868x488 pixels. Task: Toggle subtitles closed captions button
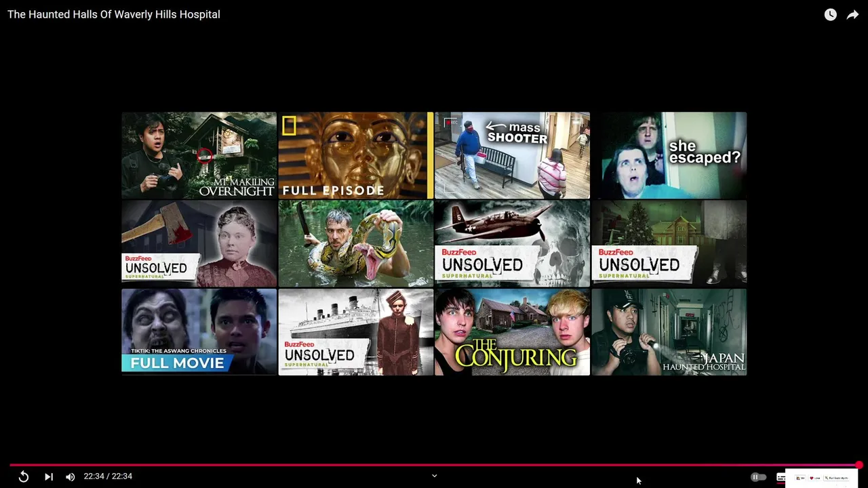tap(781, 477)
